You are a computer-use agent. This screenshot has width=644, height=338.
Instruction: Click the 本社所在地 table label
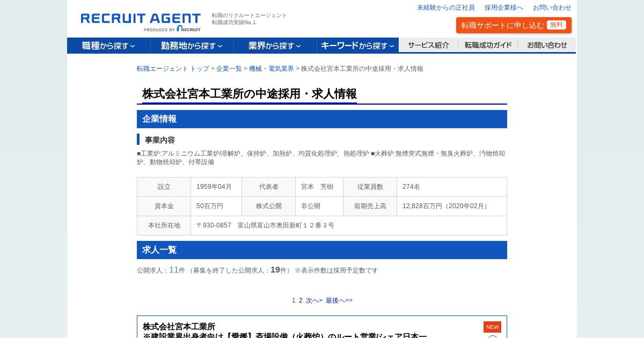coord(164,225)
